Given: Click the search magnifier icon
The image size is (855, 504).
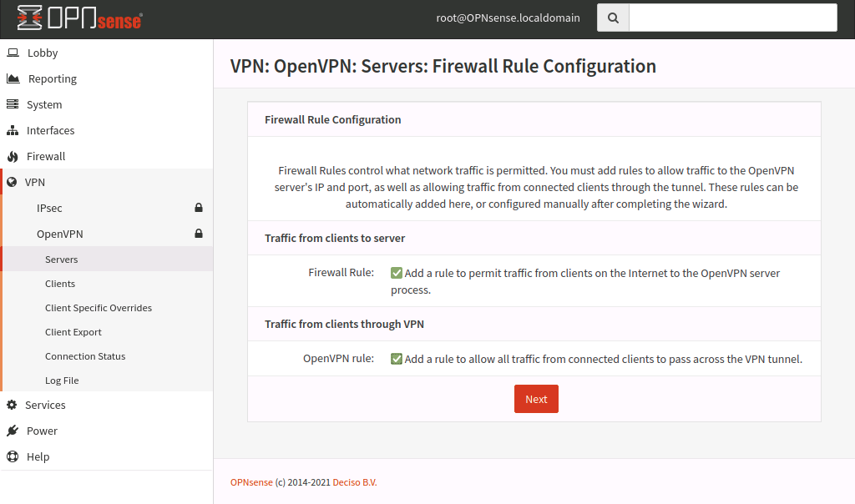Looking at the screenshot, I should tap(613, 18).
